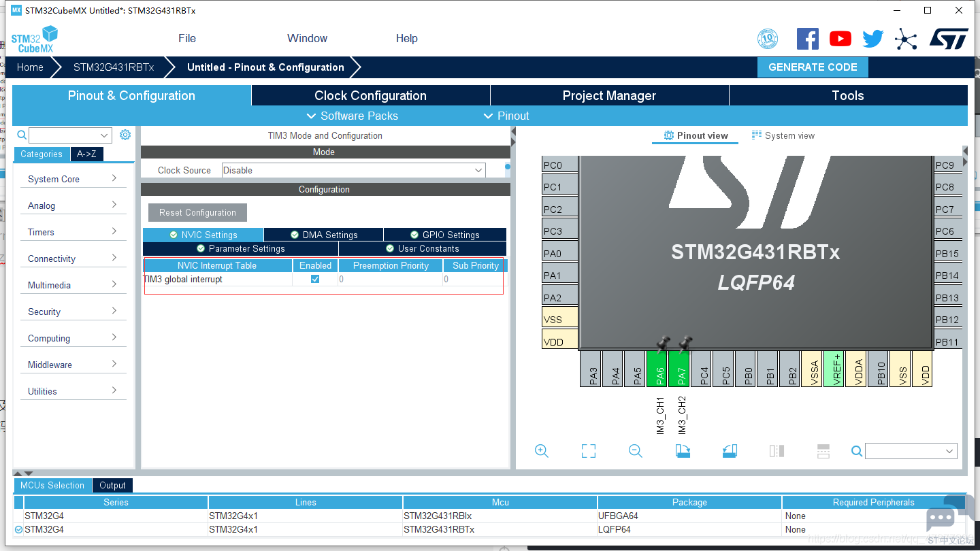Open the ST Facebook page icon
The height and width of the screenshot is (551, 980).
808,39
